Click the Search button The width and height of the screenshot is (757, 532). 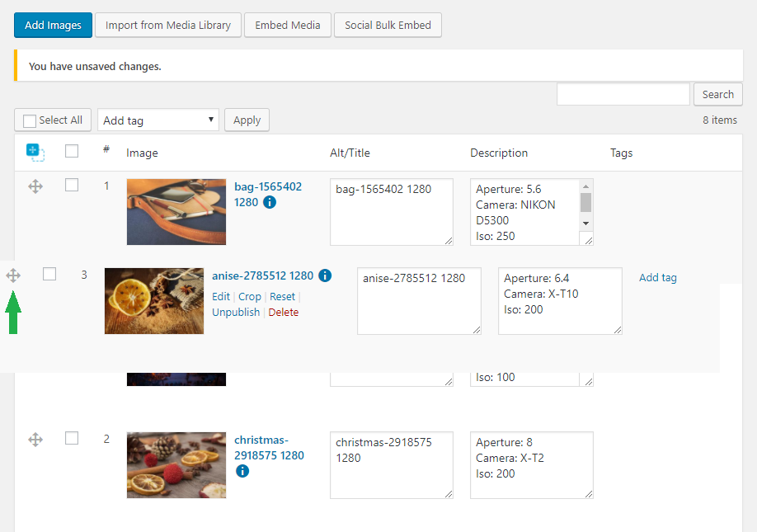pos(718,94)
